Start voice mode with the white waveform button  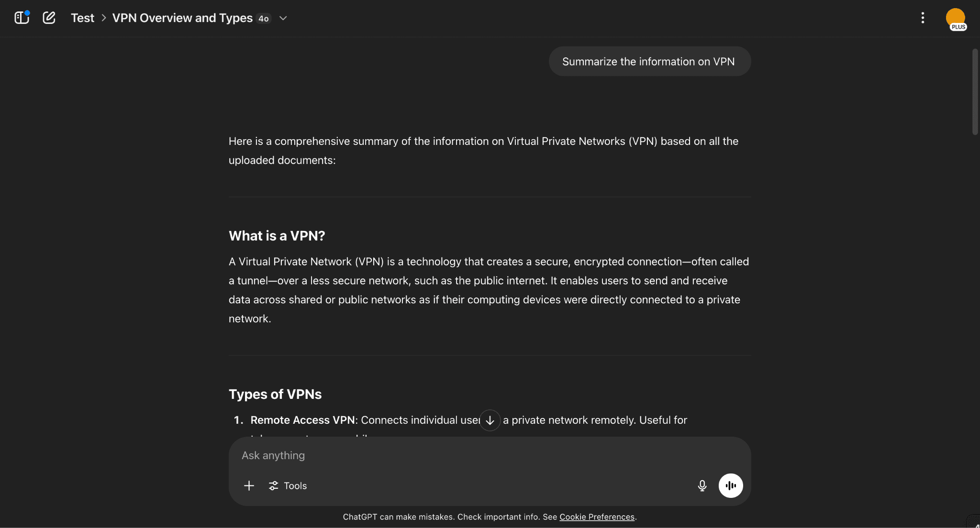click(731, 486)
